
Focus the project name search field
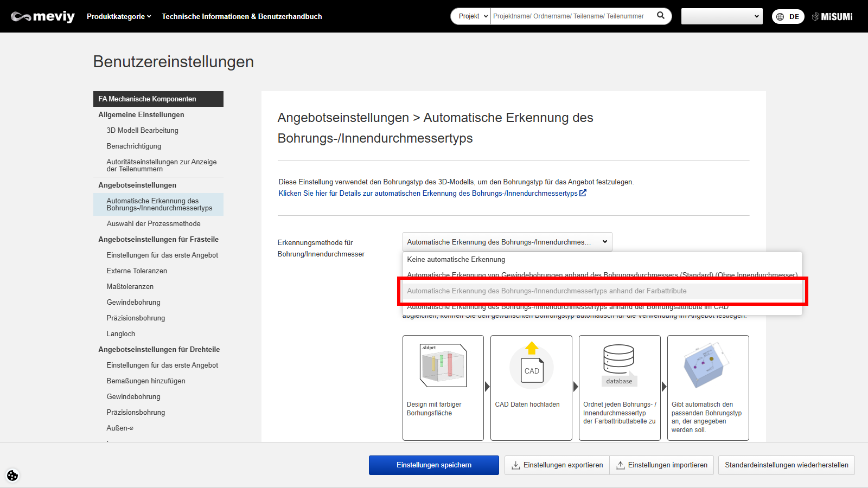[570, 16]
